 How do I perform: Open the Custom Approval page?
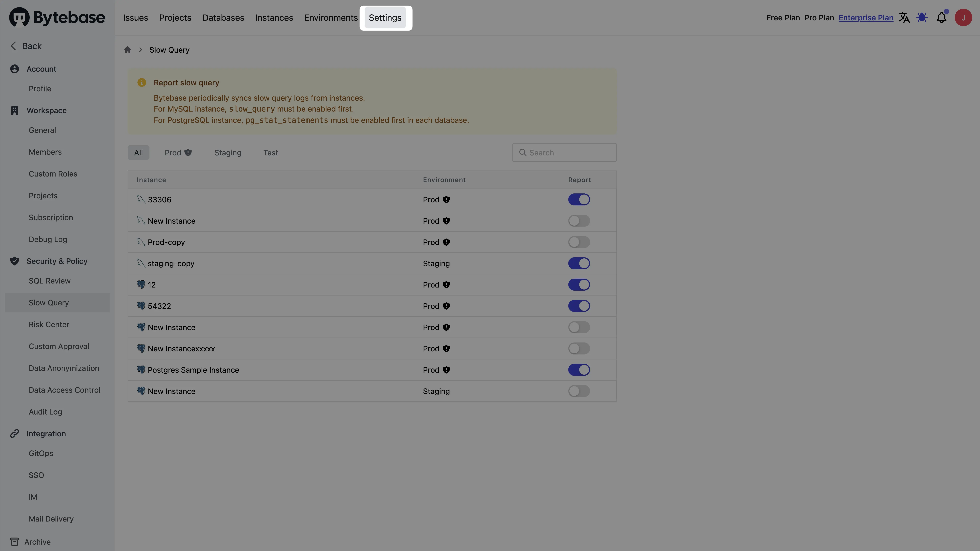59,346
